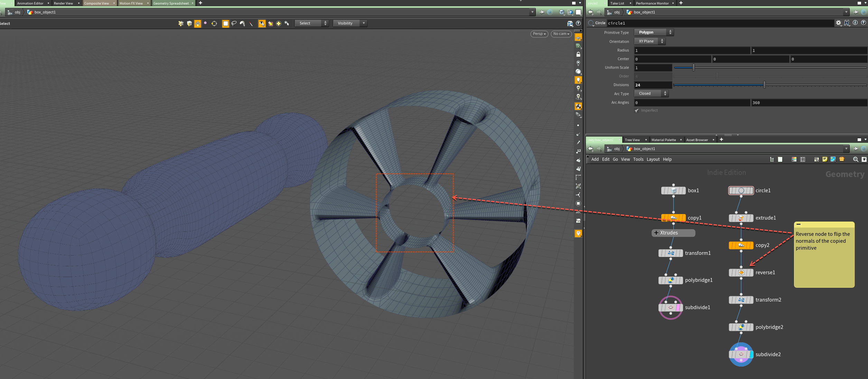This screenshot has height=379, width=868.
Task: Click the color palette icon in network editor
Action: pos(794,159)
